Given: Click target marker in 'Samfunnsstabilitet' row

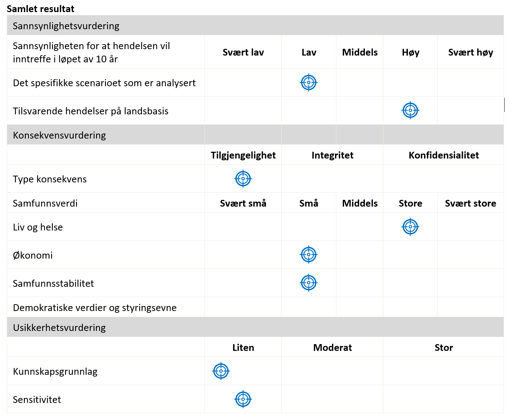Looking at the screenshot, I should (x=309, y=283).
